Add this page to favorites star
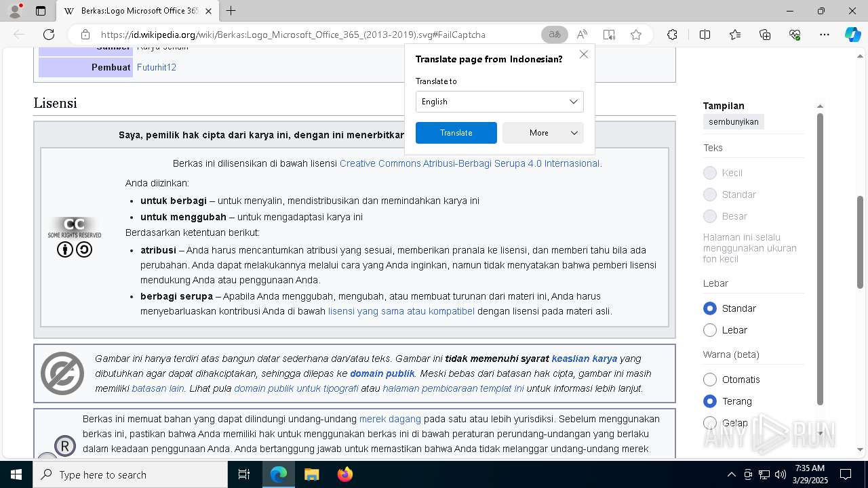 [x=636, y=35]
